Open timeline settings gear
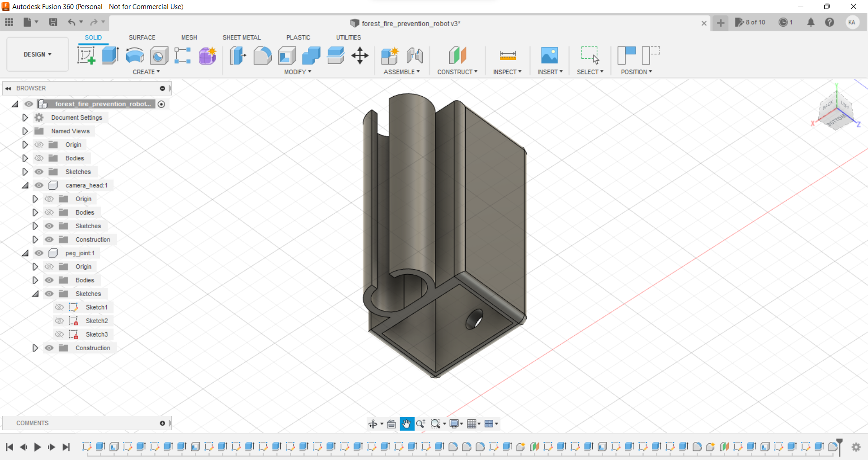This screenshot has height=460, width=868. [x=856, y=447]
